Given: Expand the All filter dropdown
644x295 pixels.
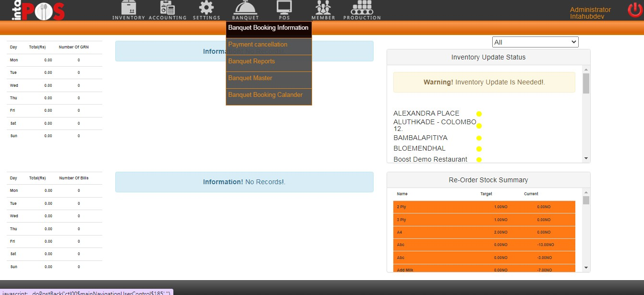Looking at the screenshot, I should pos(535,42).
